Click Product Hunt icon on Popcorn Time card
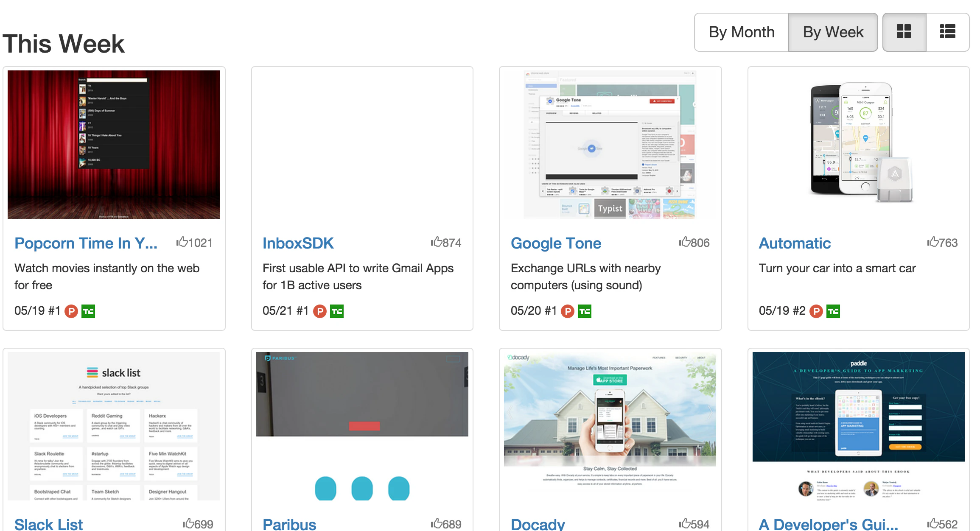This screenshot has width=980, height=531. [71, 311]
